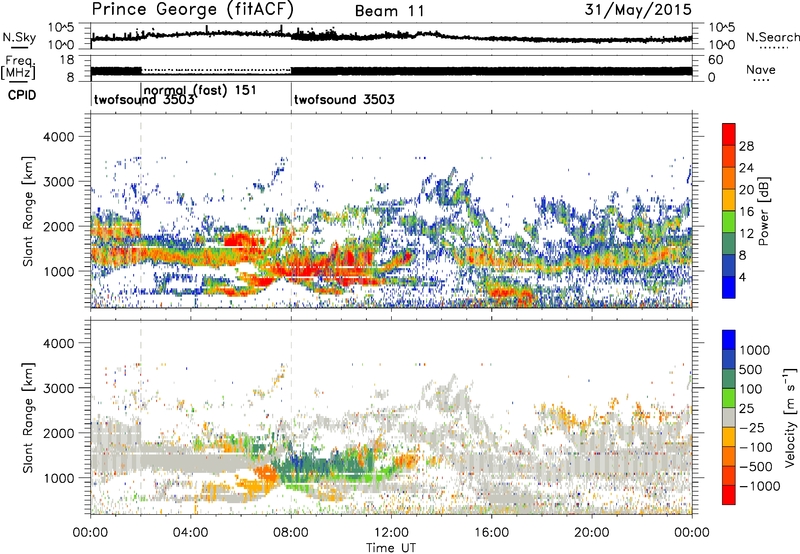Click 'twofsound 3503' label starting at 08:00
Image resolution: width=800 pixels, height=554 pixels.
point(344,99)
